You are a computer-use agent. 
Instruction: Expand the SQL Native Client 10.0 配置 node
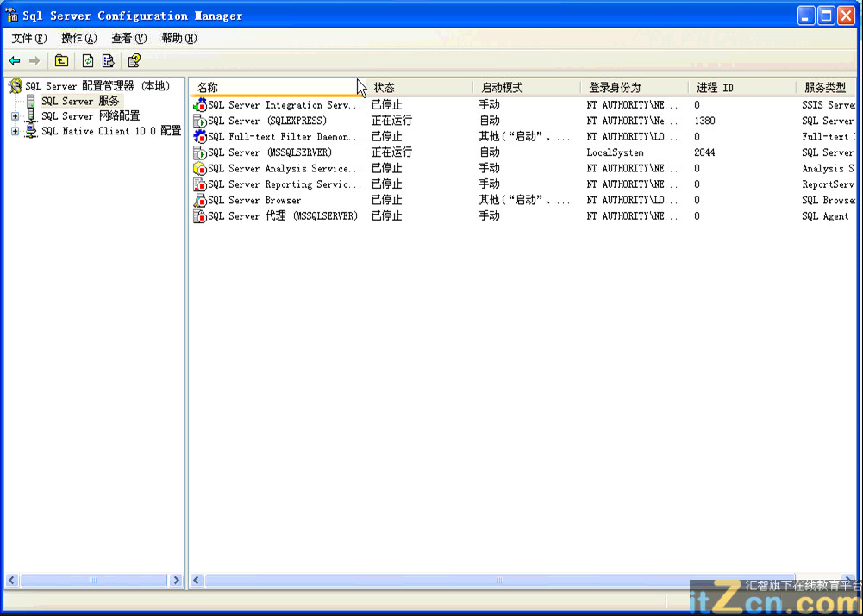(x=15, y=131)
